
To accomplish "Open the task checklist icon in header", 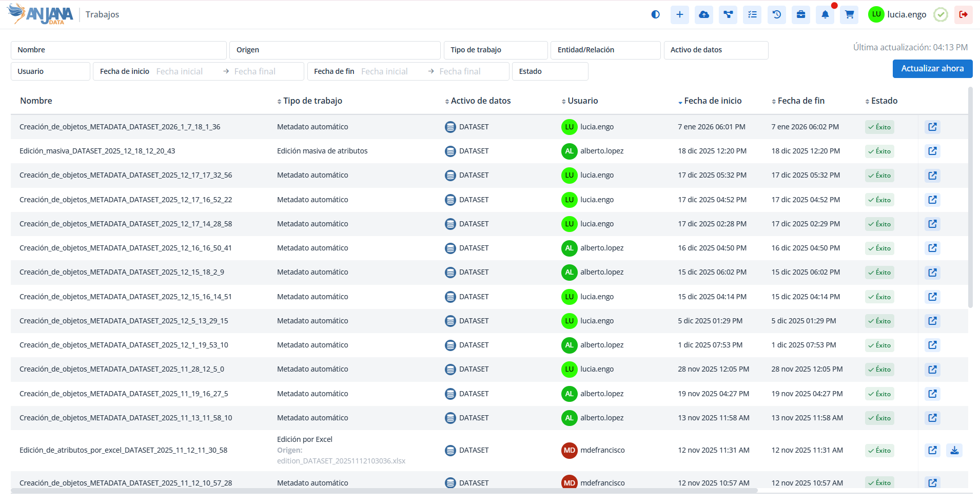I will click(x=752, y=14).
